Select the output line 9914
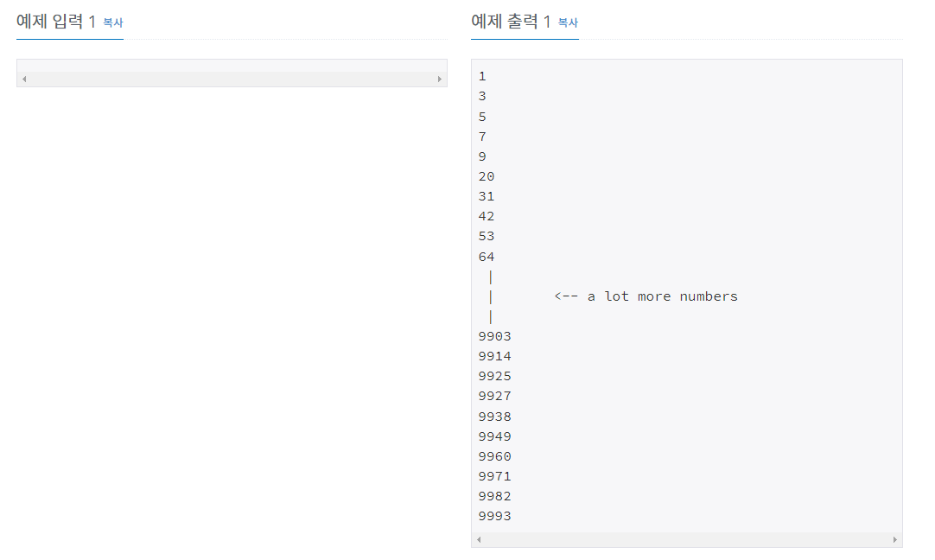 [494, 356]
